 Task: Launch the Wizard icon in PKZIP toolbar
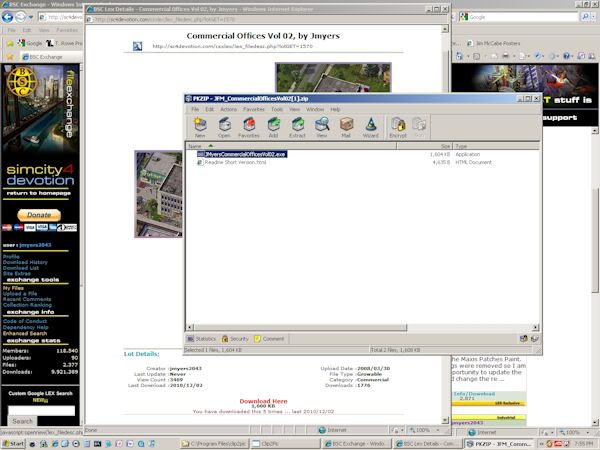click(370, 127)
